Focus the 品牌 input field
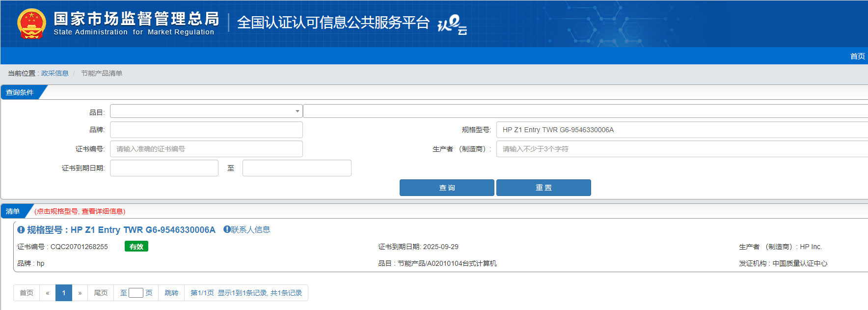868x310 pixels. click(x=206, y=130)
